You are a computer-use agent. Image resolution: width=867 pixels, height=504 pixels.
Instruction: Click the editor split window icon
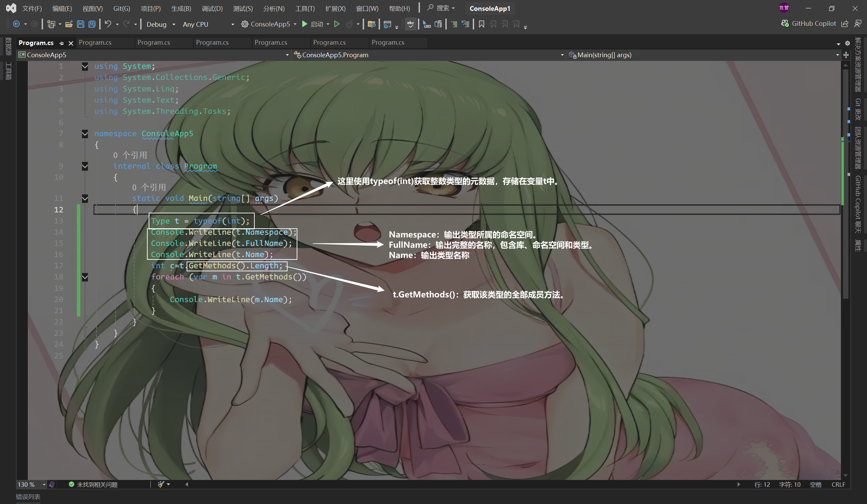tap(846, 55)
